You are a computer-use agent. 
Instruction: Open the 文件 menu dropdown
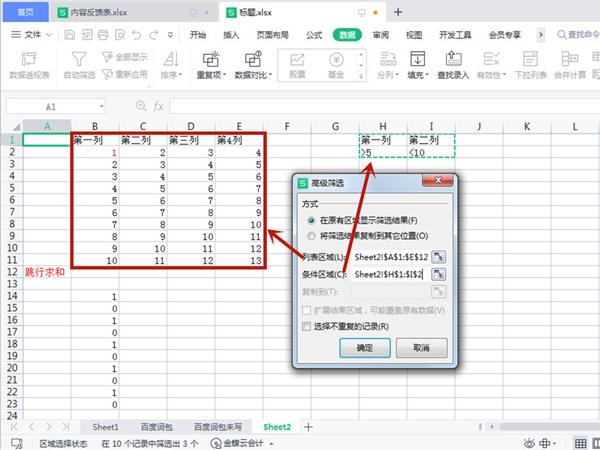[38, 34]
